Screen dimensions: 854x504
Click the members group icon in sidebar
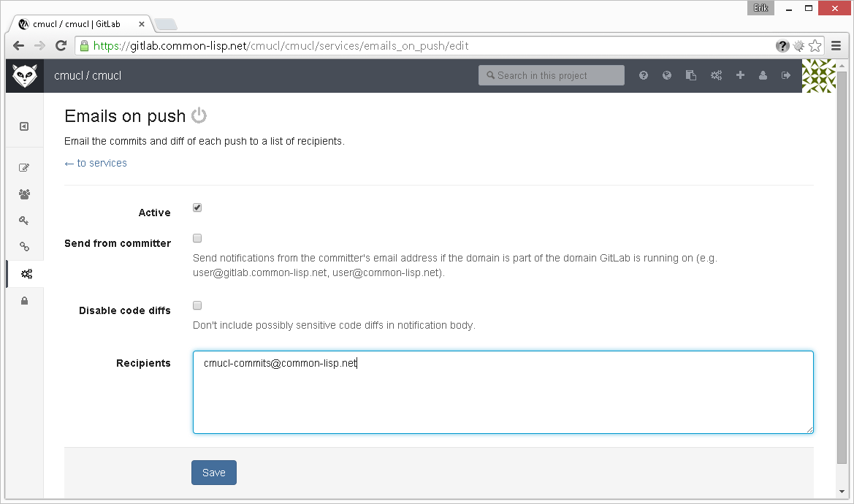pos(24,194)
